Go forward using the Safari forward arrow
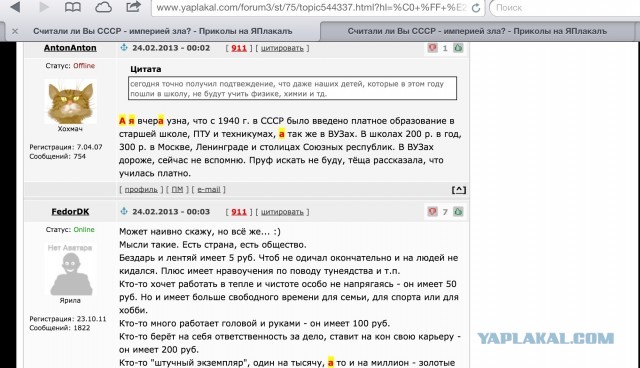Viewport: 640px width, 368px height. (44, 7)
